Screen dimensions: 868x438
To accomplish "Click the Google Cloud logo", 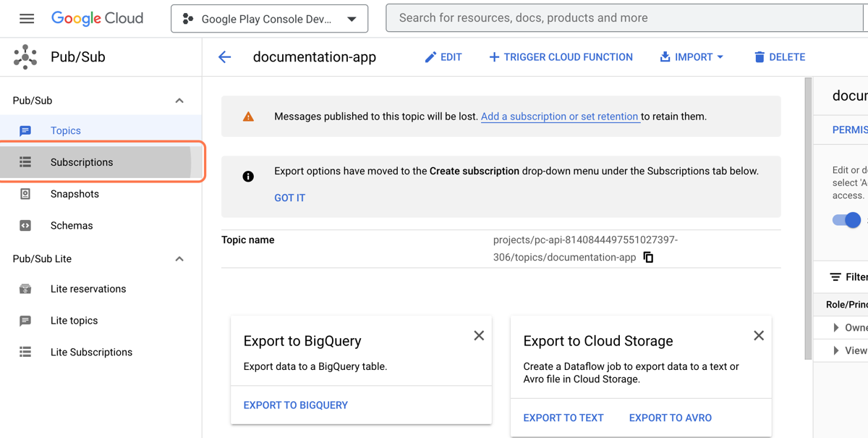I will [97, 19].
